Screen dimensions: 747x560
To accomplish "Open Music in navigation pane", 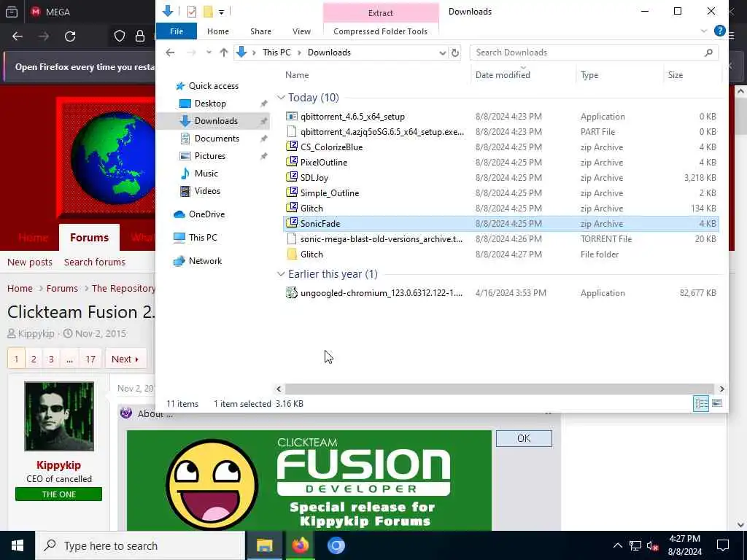I will pyautogui.click(x=206, y=174).
